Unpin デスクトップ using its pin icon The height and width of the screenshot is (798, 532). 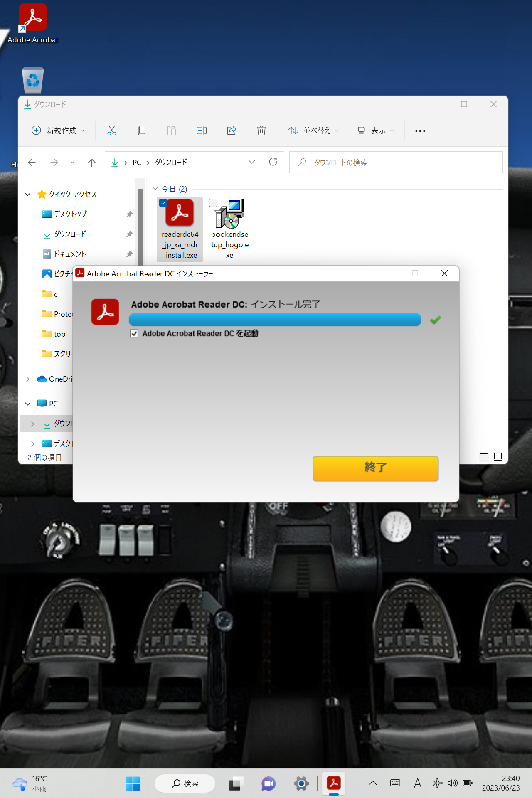coord(129,214)
